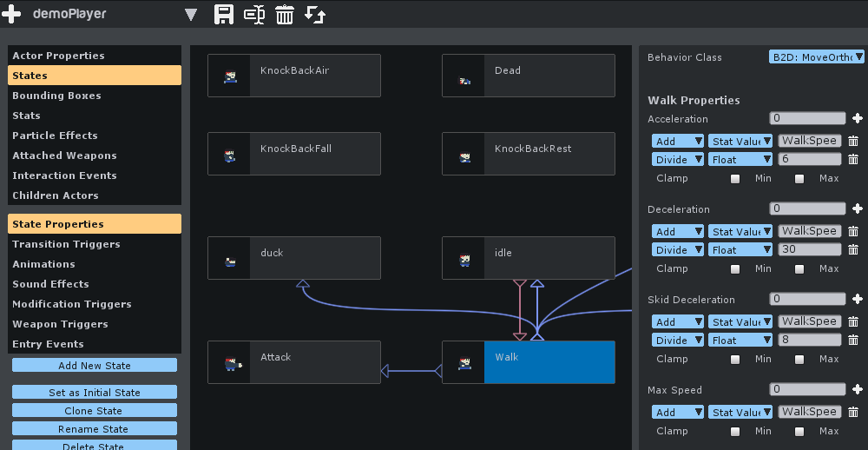The width and height of the screenshot is (868, 450).
Task: Expand the demoPlayer actor selector dropdown
Action: tap(191, 15)
